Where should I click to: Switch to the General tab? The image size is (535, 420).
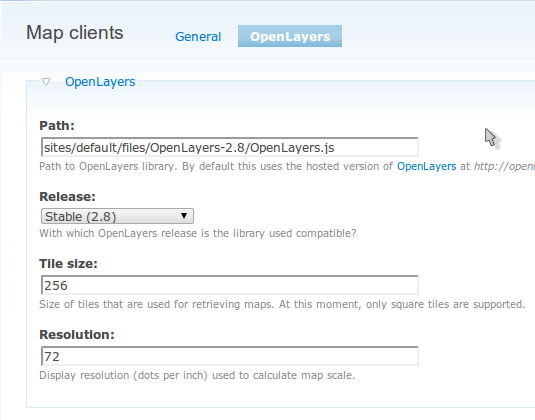point(198,37)
